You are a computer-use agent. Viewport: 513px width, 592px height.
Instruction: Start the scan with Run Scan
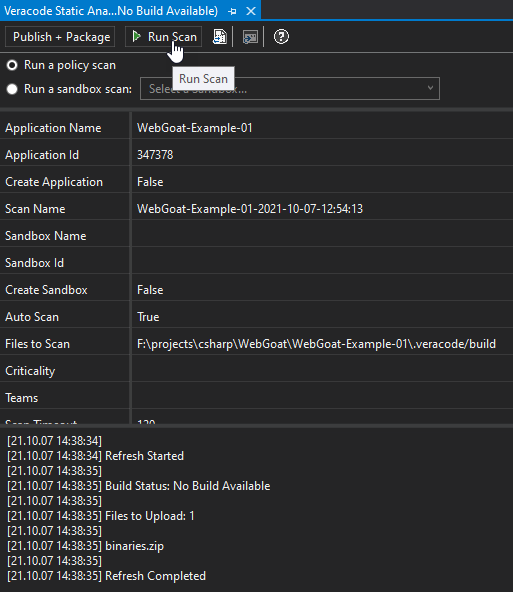click(x=163, y=37)
